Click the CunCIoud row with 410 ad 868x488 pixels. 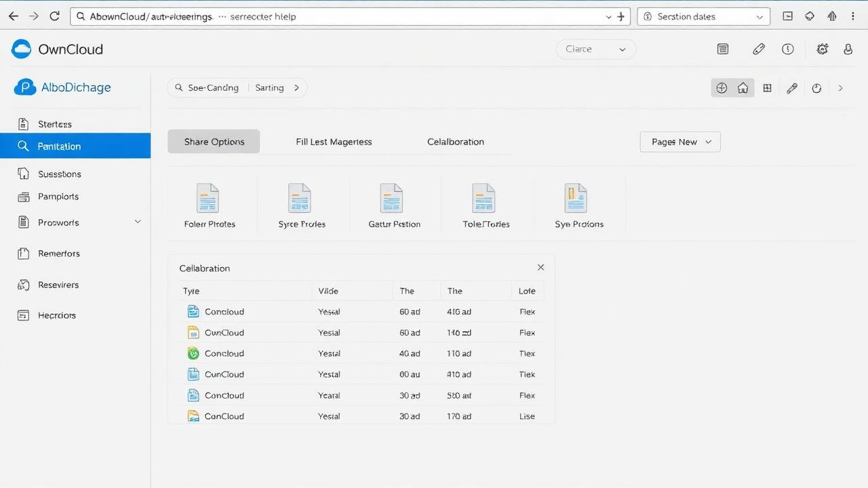point(361,374)
